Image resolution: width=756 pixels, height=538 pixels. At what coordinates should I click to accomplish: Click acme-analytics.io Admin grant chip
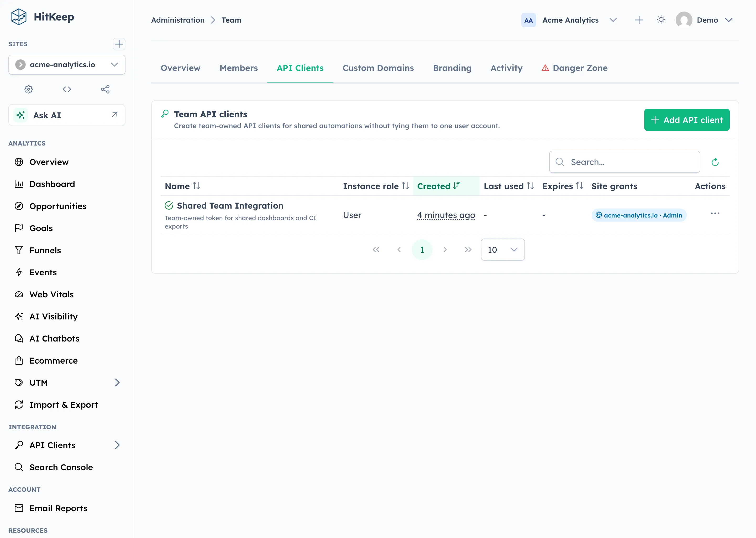click(x=639, y=215)
